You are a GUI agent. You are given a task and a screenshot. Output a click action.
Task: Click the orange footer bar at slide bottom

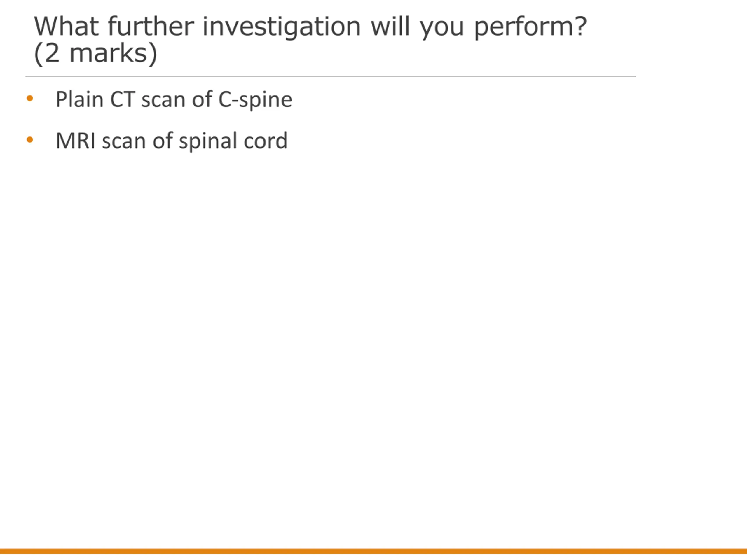tap(373, 551)
